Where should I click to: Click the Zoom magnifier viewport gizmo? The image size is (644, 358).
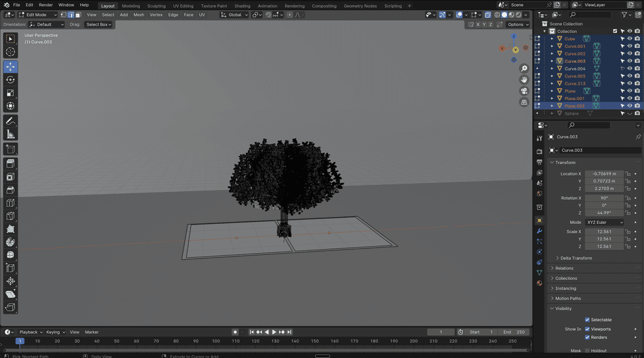click(524, 69)
